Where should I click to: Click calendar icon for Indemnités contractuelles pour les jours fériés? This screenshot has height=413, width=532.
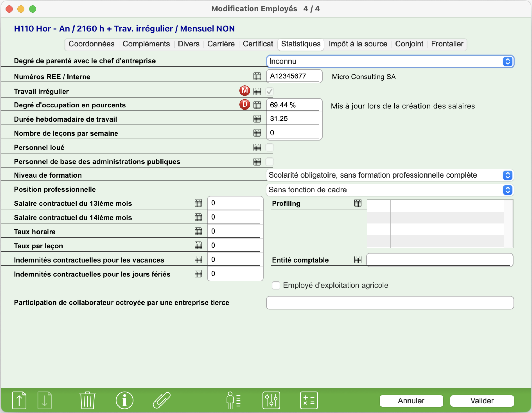coord(198,274)
